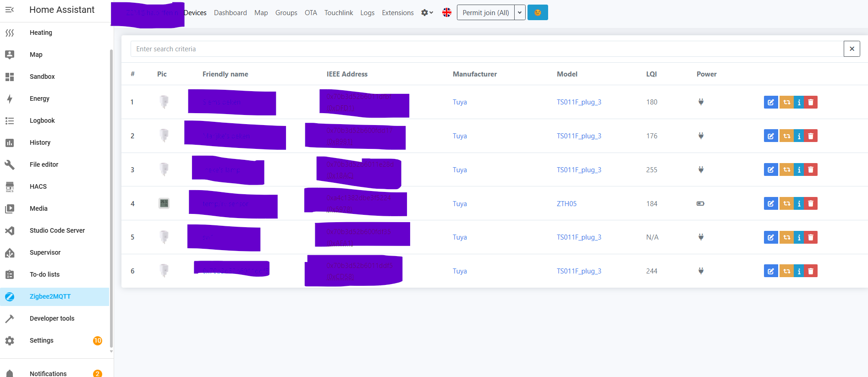This screenshot has height=377, width=868.
Task: Expand the Permit join dropdown arrow
Action: point(520,12)
